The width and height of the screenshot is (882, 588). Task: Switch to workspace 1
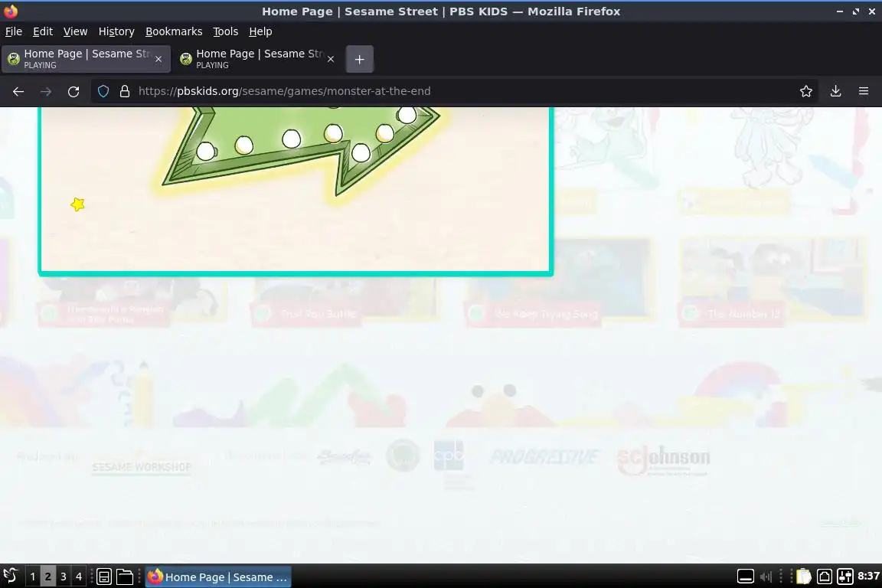(x=33, y=577)
